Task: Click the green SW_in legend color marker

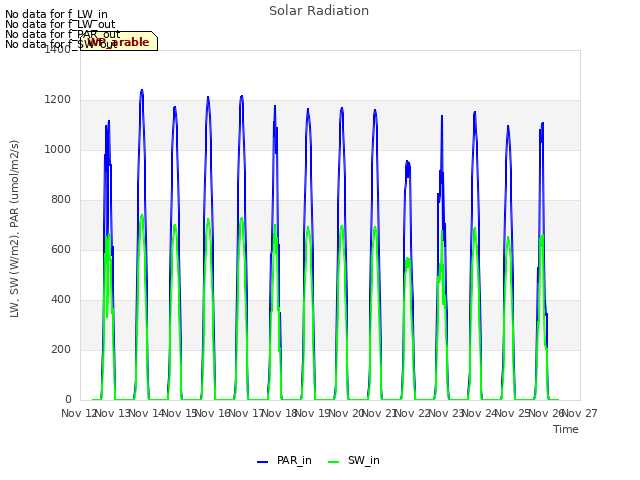Action: tap(333, 462)
